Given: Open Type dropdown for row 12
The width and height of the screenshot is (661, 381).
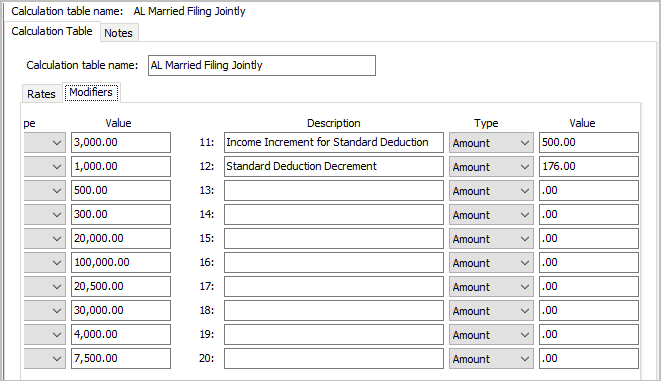Looking at the screenshot, I should [491, 166].
